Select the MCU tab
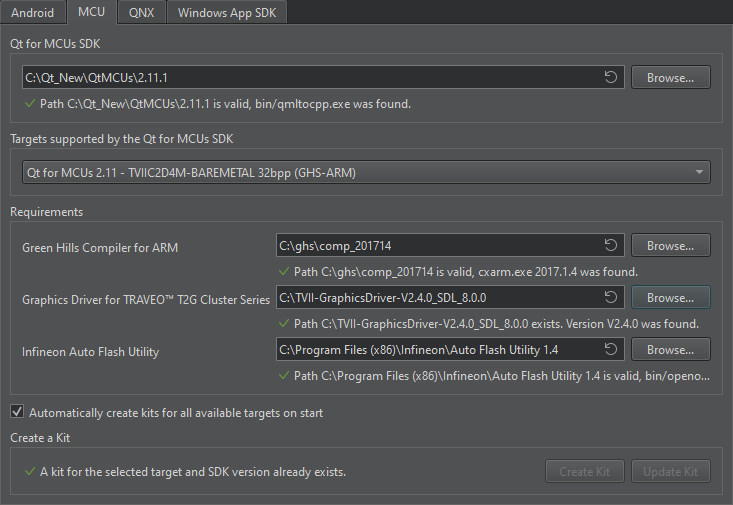 [94, 13]
